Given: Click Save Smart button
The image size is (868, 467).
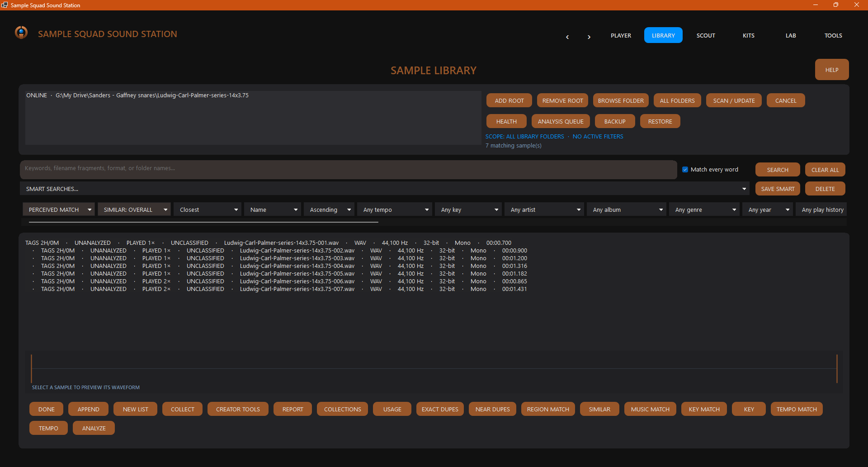Looking at the screenshot, I should tap(778, 189).
